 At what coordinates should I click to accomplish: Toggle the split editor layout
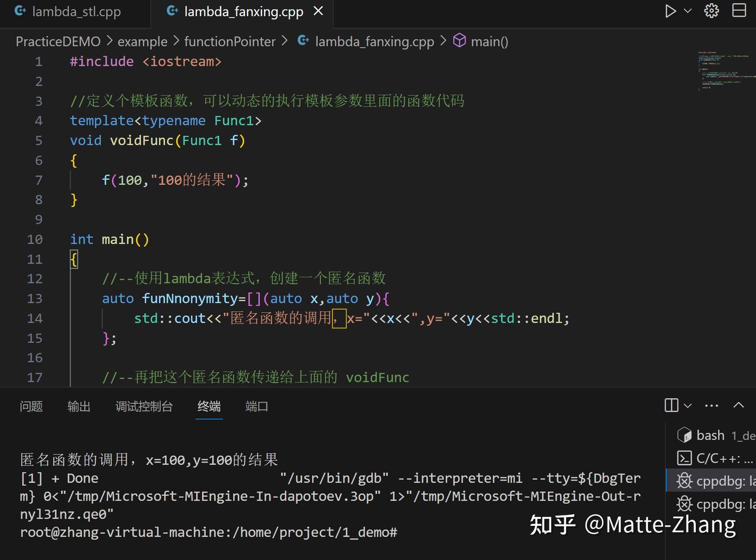point(738,10)
